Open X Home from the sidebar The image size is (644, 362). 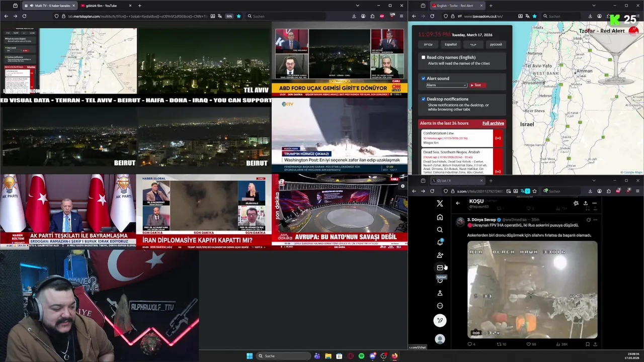[440, 217]
